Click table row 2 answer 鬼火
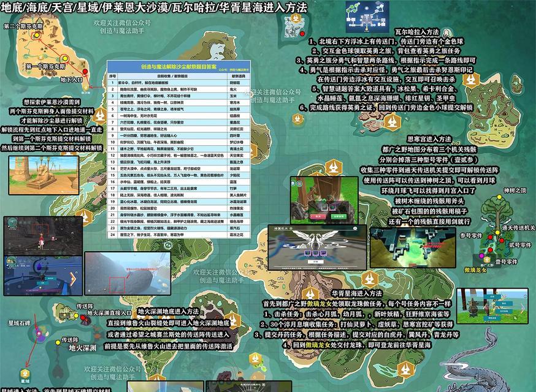This screenshot has height=392, width=536. pos(232,89)
